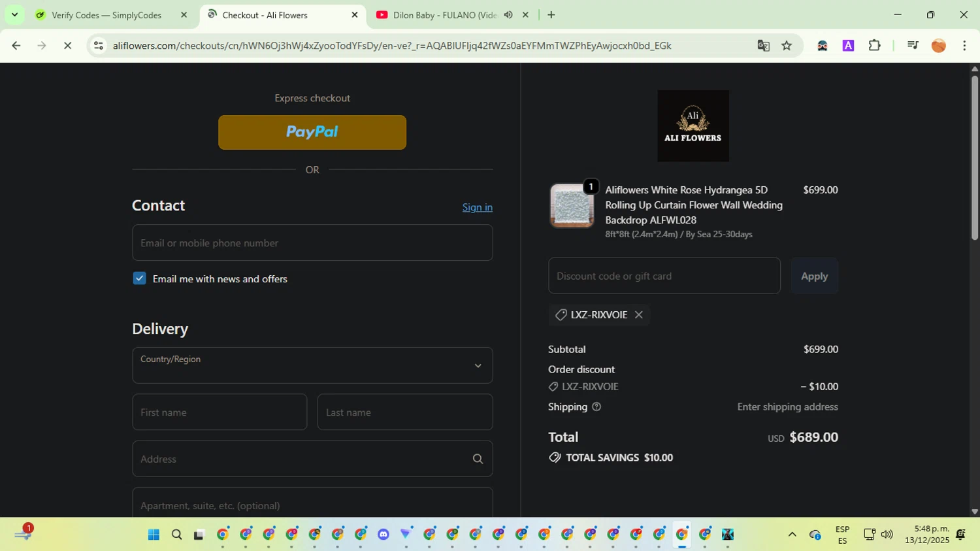Click the rolling flower wall product thumbnail
The image size is (980, 551).
[572, 205]
